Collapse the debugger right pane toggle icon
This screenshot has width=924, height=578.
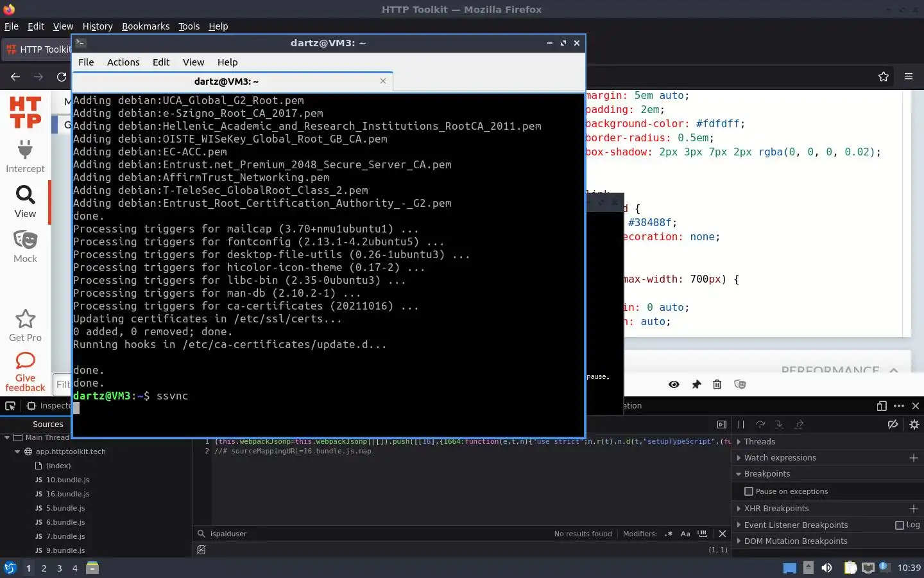coord(722,425)
